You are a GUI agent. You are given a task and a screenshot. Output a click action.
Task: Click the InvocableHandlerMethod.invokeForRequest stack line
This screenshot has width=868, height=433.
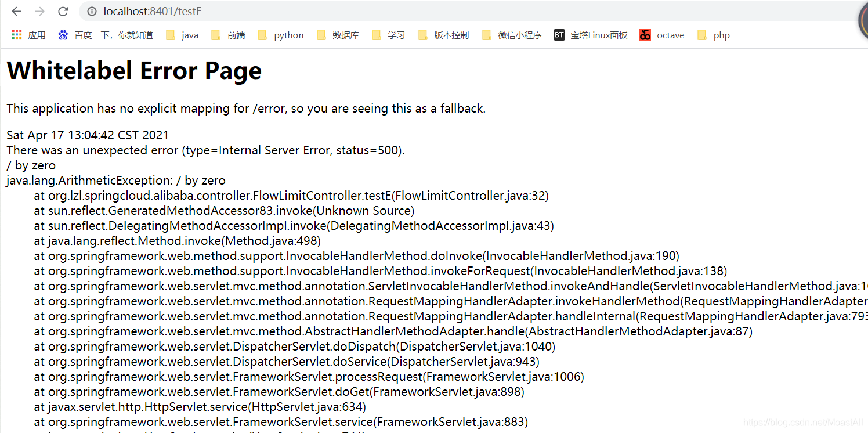pyautogui.click(x=381, y=271)
